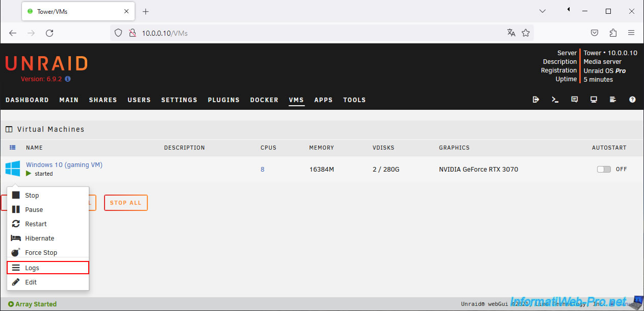Screen dimensions: 644x311
Task: Select Restart from VM context menu
Action: (48, 224)
